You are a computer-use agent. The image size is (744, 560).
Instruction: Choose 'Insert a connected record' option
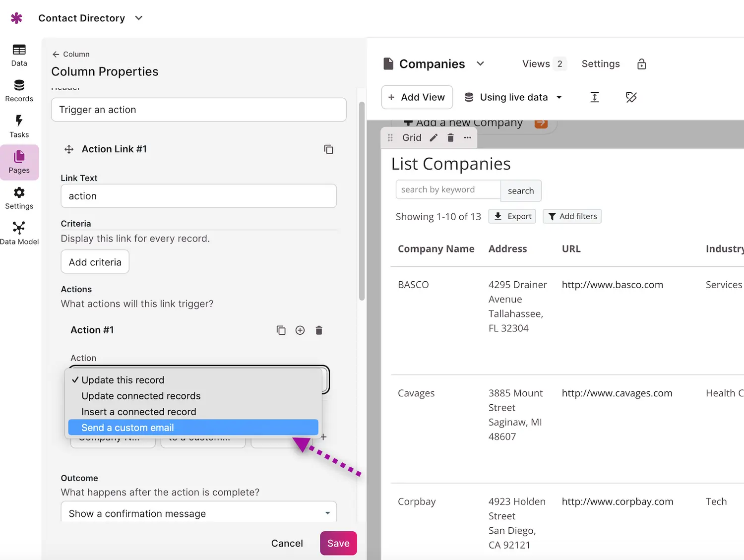(x=139, y=412)
